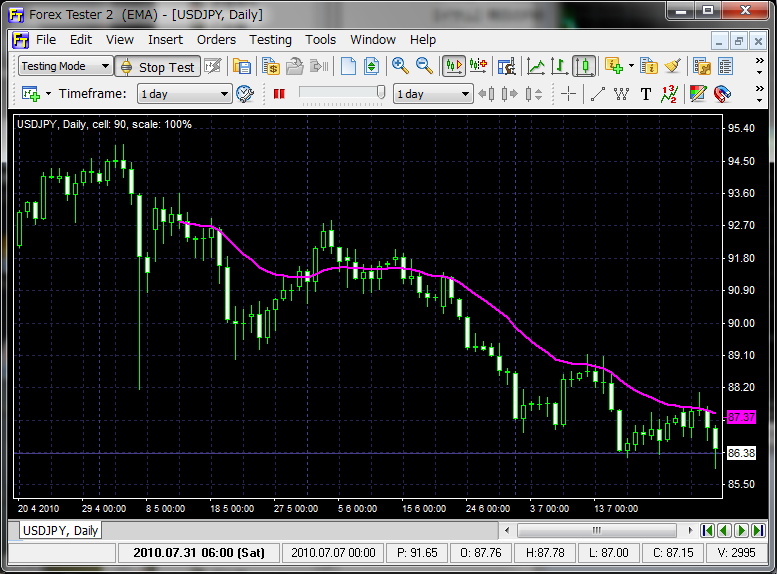Click the document with green arrows icon
Image resolution: width=777 pixels, height=574 pixels.
(x=372, y=66)
